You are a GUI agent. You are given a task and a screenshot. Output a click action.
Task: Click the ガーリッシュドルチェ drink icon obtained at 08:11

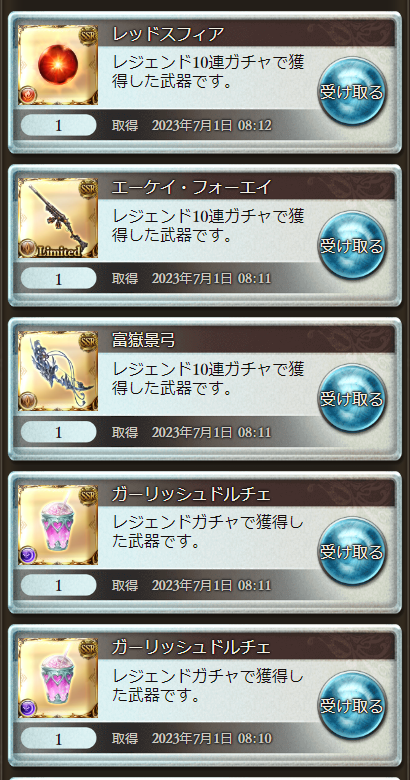click(x=58, y=525)
